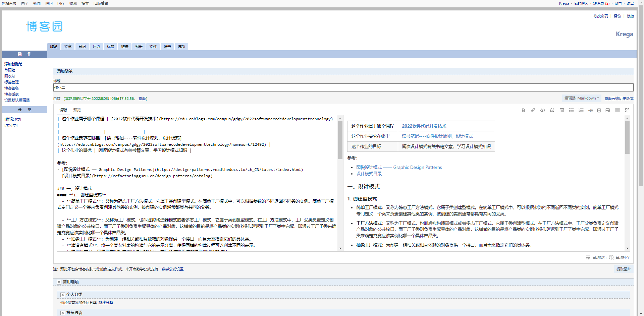This screenshot has height=316, width=644.
Task: Click 收藏 in the top navigation
Action: click(x=73, y=3)
